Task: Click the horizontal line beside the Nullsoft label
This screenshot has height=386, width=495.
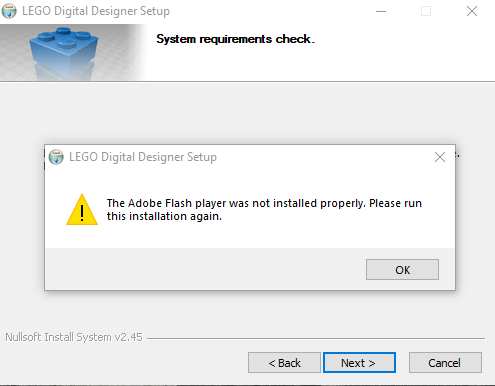Action: click(x=316, y=338)
